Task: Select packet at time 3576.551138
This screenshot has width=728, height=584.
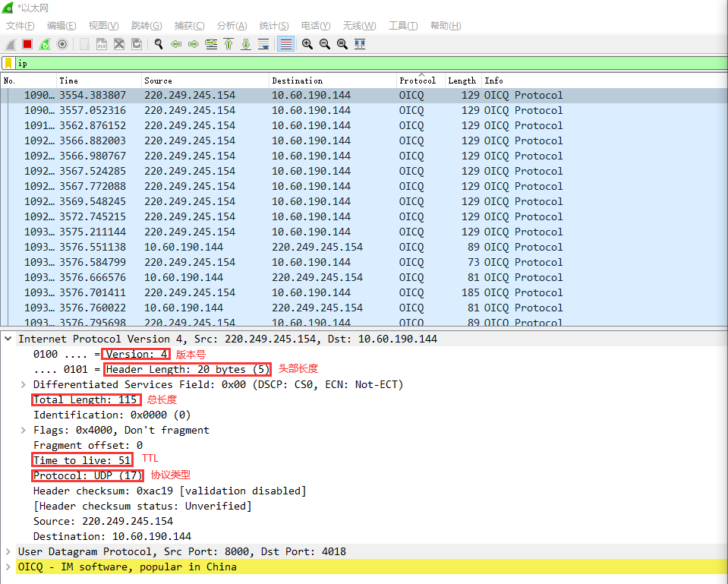Action: [364, 247]
